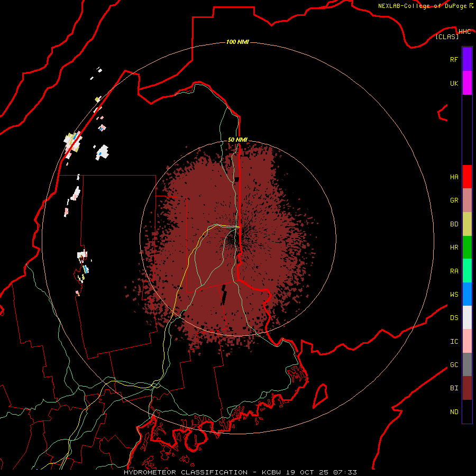Click the 'GR' legend label
The width and height of the screenshot is (476, 476).
pos(454,200)
